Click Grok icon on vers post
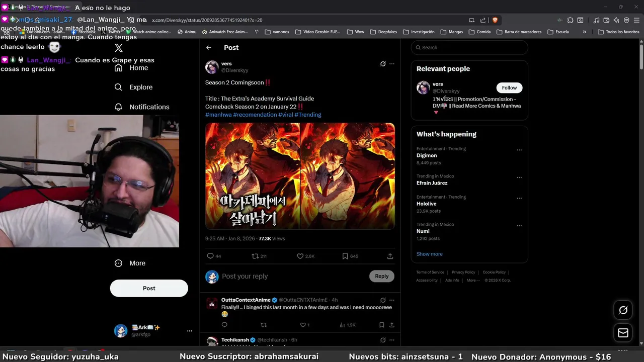This screenshot has width=644, height=362. point(383,64)
